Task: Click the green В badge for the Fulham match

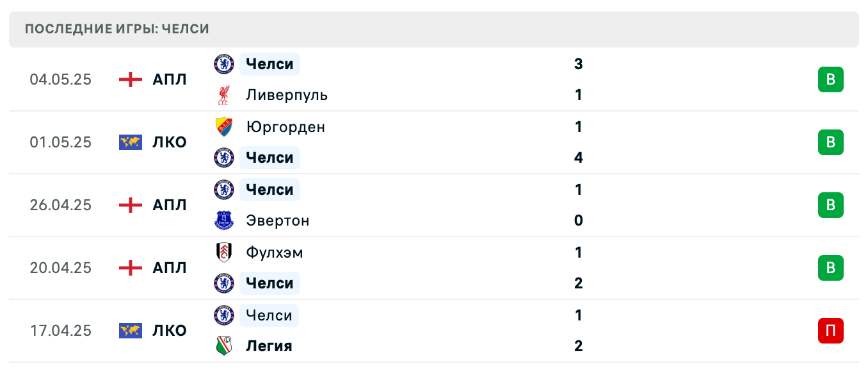Action: coord(830,268)
